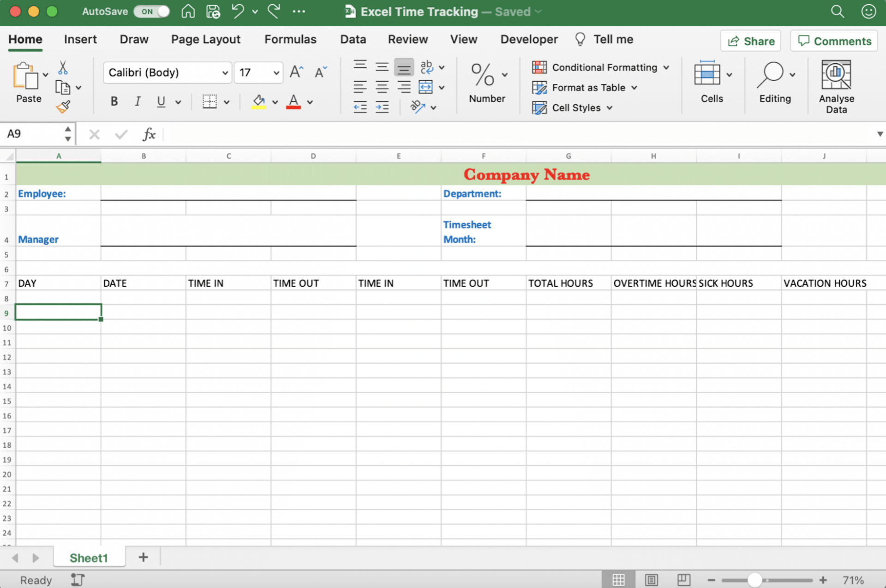Screen dimensions: 886x588
Task: Switch to Page Layout view icon
Action: [x=651, y=580]
